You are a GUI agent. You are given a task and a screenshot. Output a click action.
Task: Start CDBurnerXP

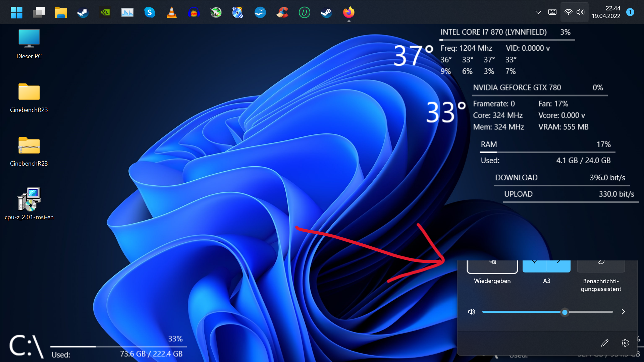coord(238,13)
